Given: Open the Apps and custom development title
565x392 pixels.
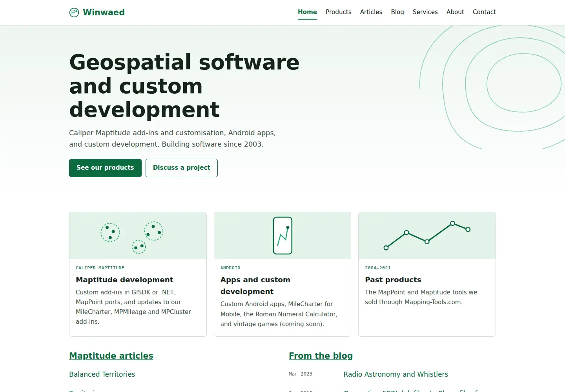Looking at the screenshot, I should (255, 286).
